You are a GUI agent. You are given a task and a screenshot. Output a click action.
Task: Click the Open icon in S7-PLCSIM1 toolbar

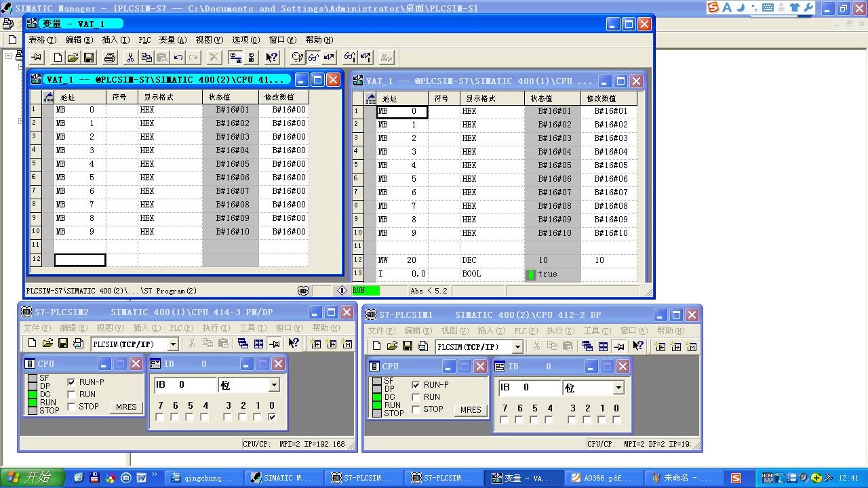392,346
